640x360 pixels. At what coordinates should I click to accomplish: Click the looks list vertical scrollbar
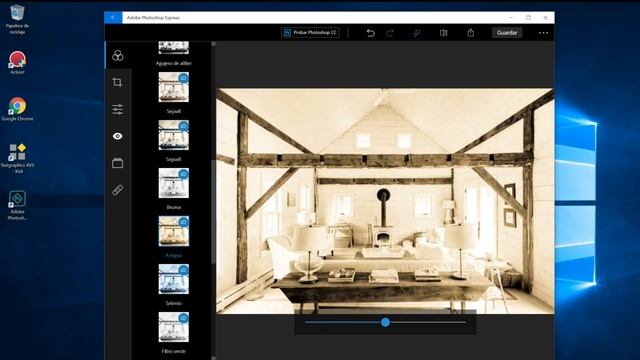[x=213, y=212]
